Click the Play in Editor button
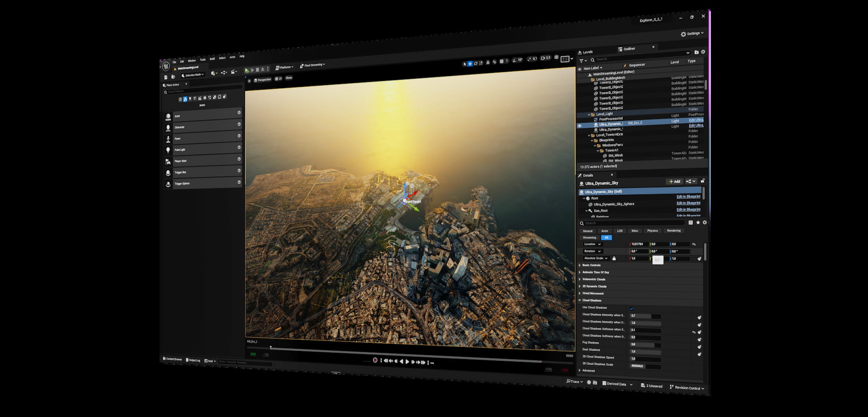 pyautogui.click(x=247, y=70)
